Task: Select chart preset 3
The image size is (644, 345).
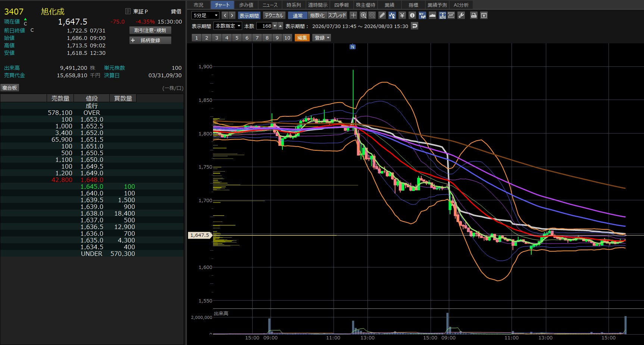Action: pos(217,38)
